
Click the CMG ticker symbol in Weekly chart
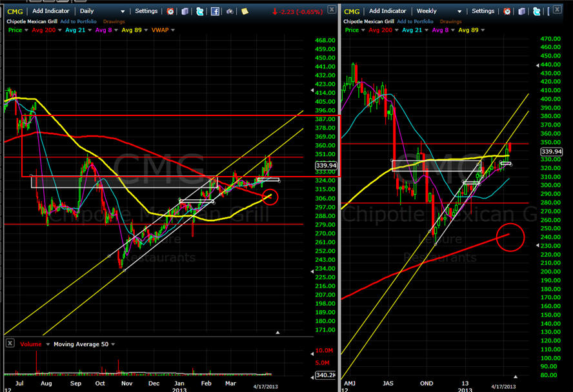[x=352, y=12]
